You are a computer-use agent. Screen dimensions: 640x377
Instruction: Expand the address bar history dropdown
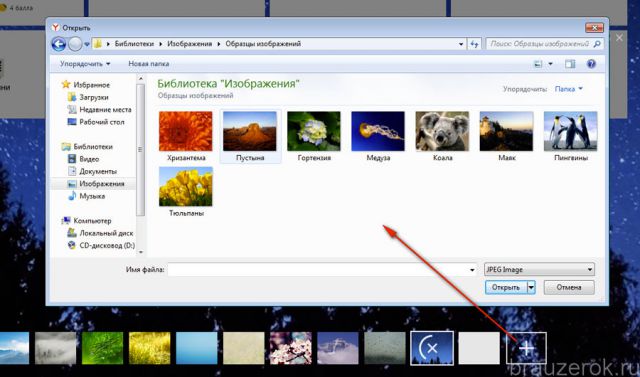[461, 44]
